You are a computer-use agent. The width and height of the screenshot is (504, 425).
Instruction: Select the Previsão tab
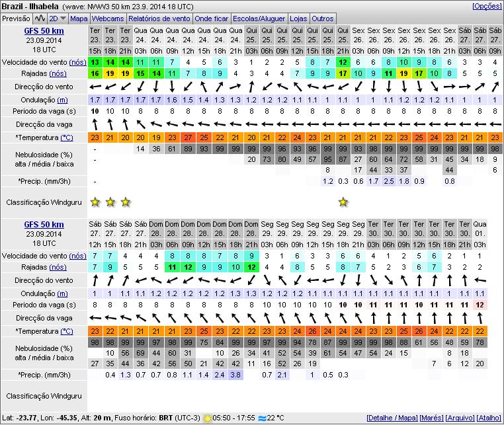[16, 19]
